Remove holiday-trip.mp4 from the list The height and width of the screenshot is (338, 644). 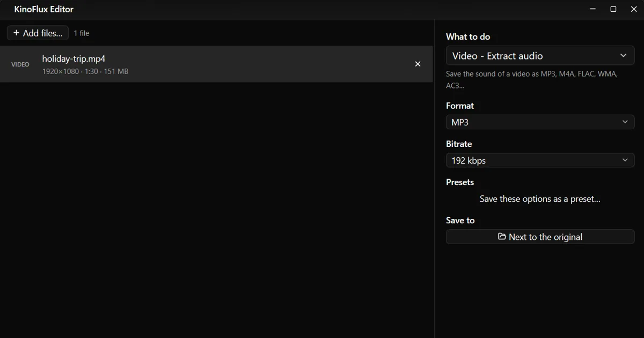(418, 64)
